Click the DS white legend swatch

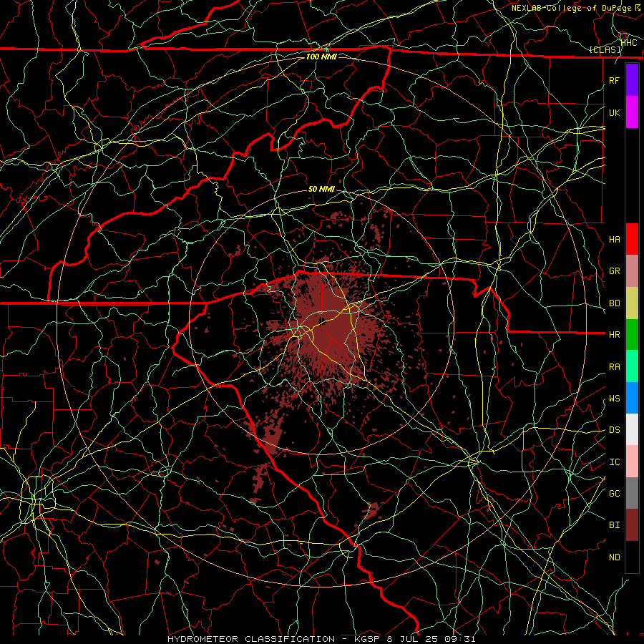(632, 429)
